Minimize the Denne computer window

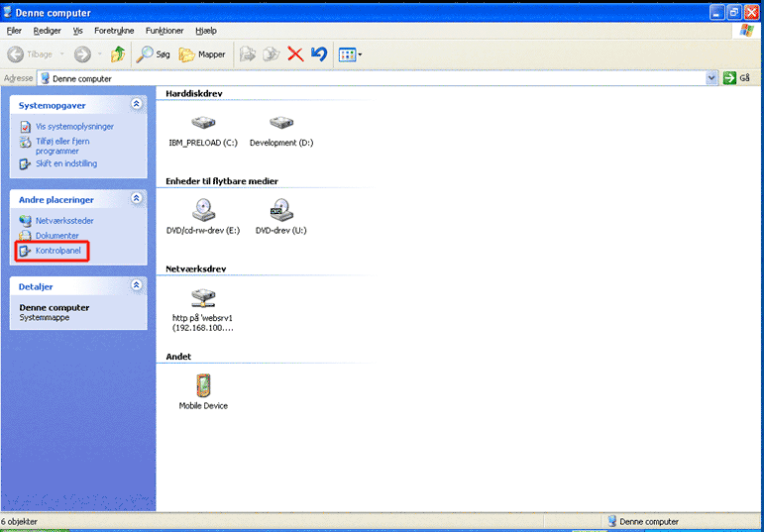717,12
